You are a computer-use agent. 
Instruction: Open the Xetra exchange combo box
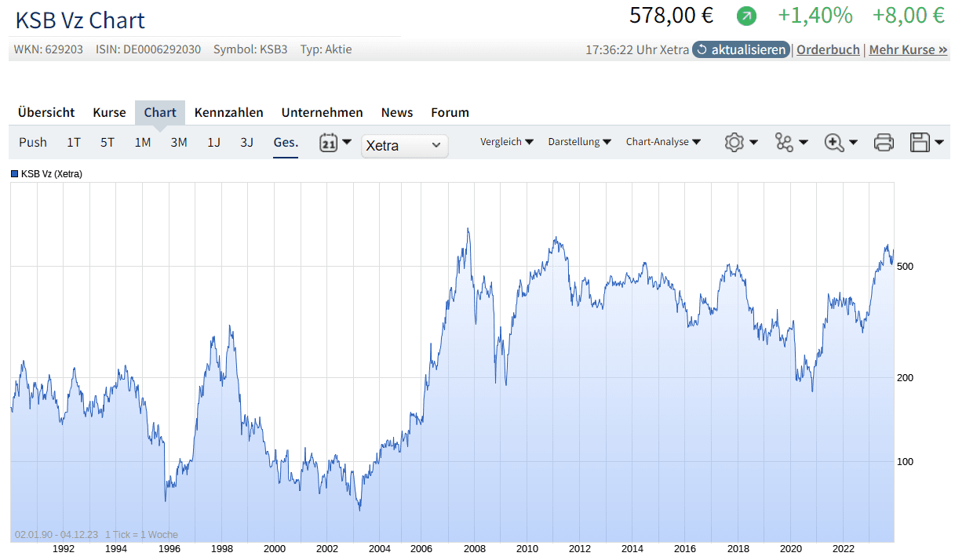(x=405, y=146)
